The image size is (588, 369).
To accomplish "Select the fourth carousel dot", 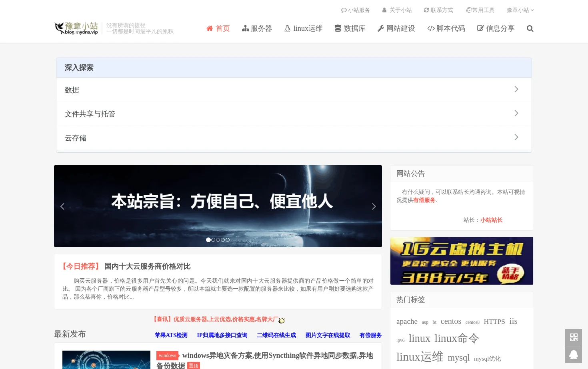I will tap(223, 240).
